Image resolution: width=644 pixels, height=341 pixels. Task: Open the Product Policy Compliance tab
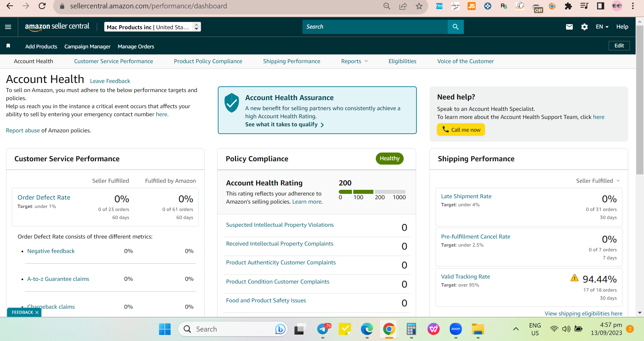pyautogui.click(x=208, y=61)
